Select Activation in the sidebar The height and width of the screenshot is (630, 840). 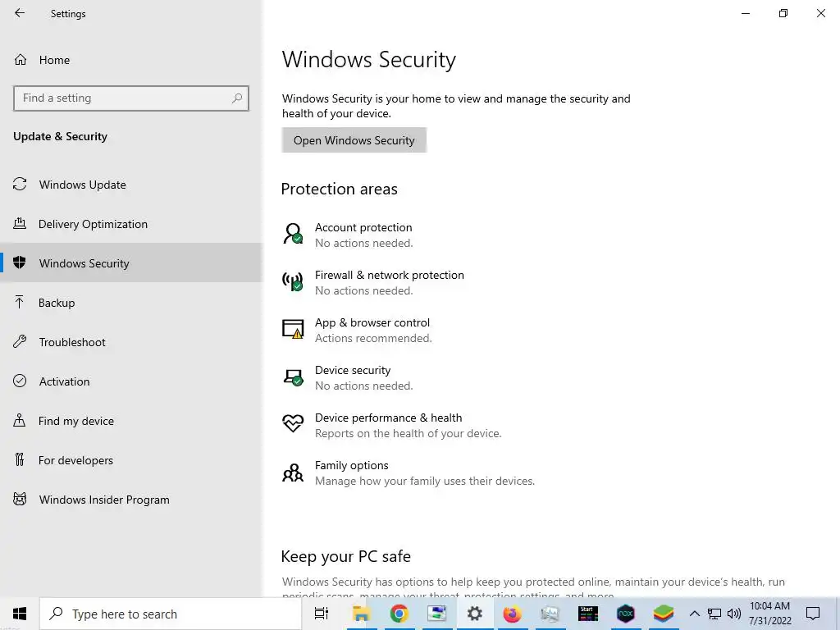click(x=131, y=381)
